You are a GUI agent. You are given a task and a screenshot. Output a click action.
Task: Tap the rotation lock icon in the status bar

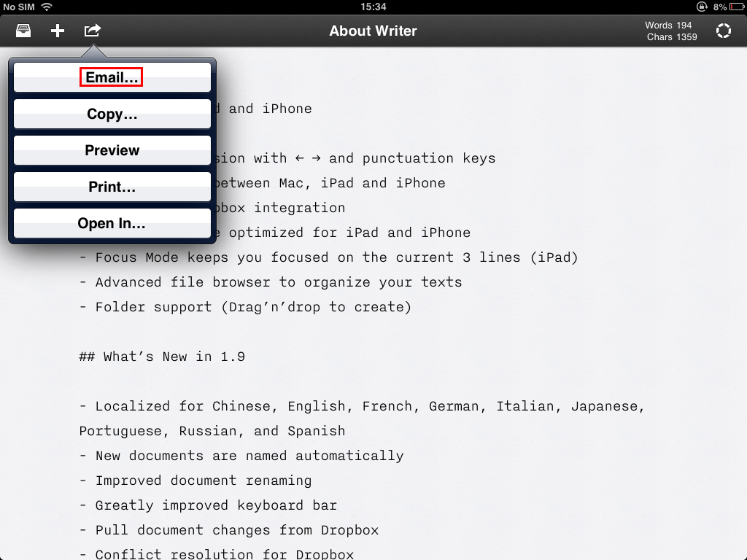pyautogui.click(x=702, y=7)
